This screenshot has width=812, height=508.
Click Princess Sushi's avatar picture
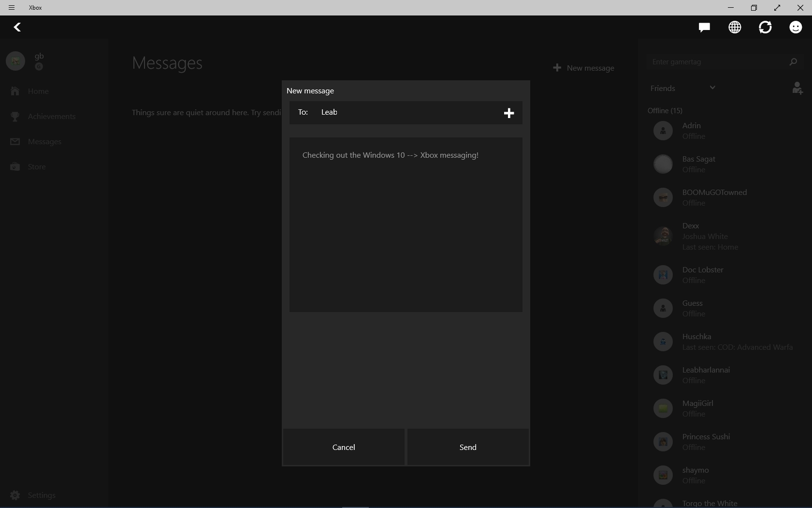663,442
